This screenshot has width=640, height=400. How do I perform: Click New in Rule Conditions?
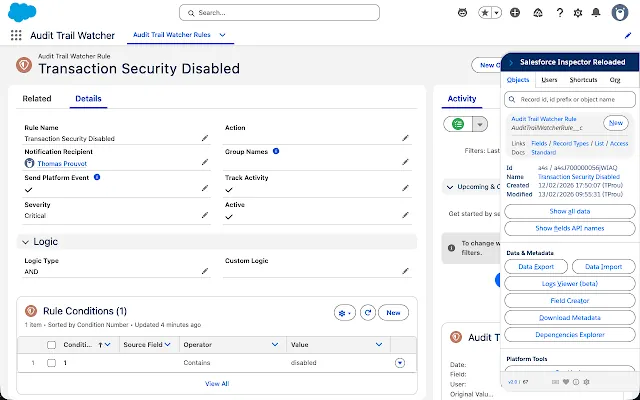click(393, 313)
